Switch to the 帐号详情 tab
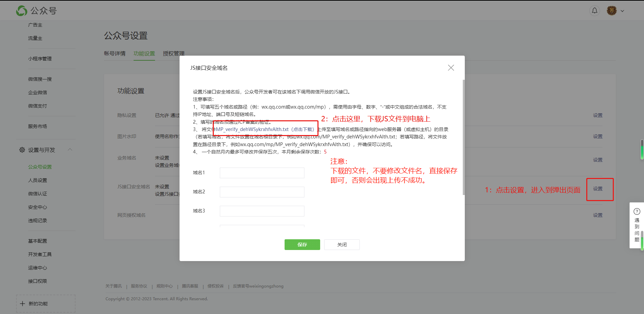 pyautogui.click(x=115, y=54)
